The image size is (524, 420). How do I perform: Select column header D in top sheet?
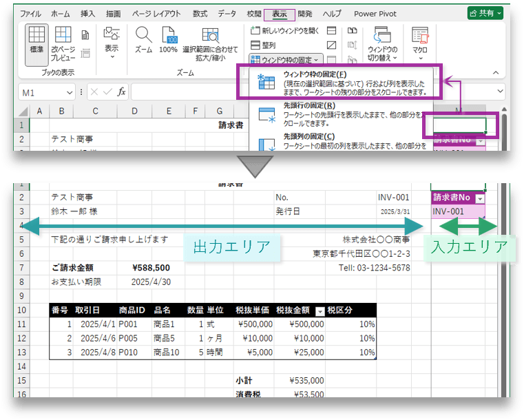tap(134, 112)
